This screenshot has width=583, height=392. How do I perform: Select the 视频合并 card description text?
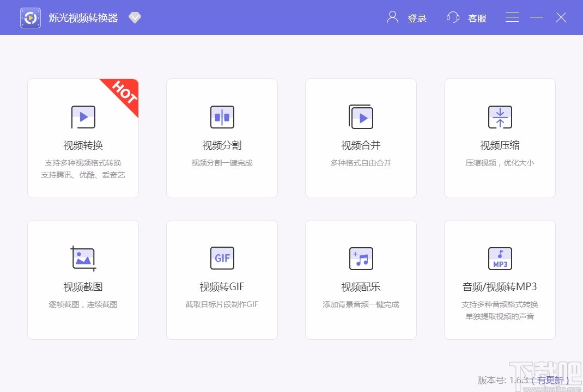(x=361, y=162)
